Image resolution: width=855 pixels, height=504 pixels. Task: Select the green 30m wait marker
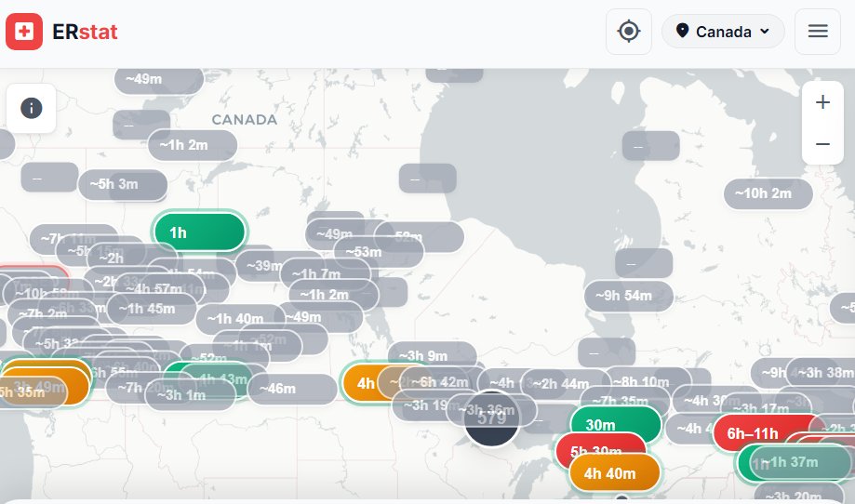point(616,424)
